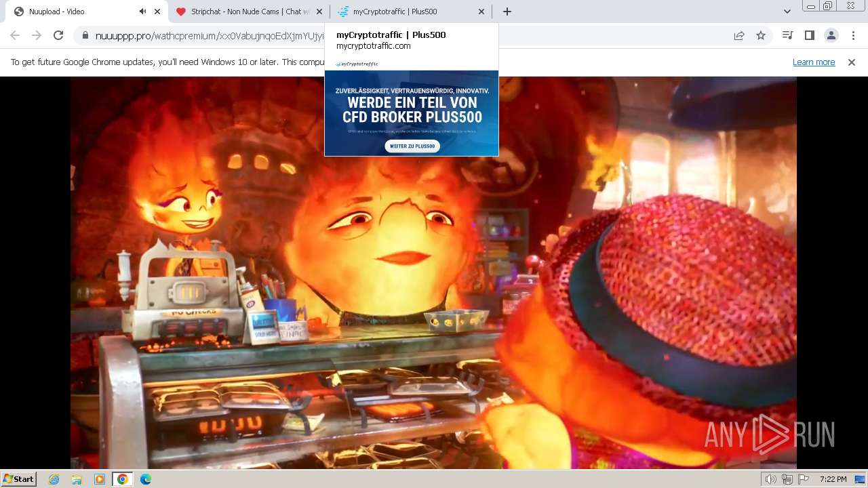Switch to the myCryptotraffic Plus500 tab
The image size is (868, 488).
click(411, 12)
